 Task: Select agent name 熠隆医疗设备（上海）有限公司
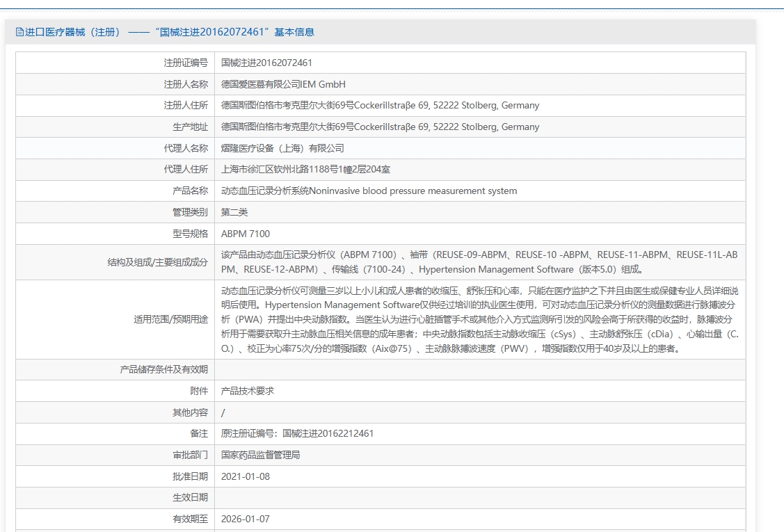[x=282, y=149]
